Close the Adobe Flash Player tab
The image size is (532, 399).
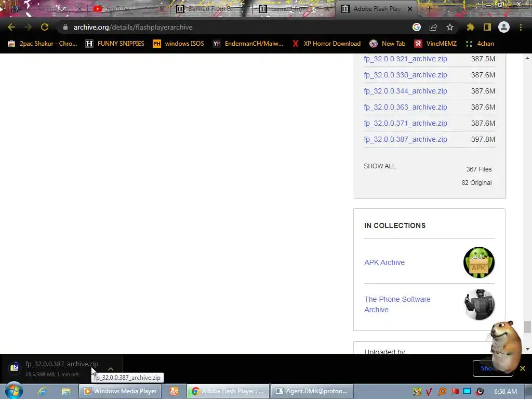tap(410, 9)
